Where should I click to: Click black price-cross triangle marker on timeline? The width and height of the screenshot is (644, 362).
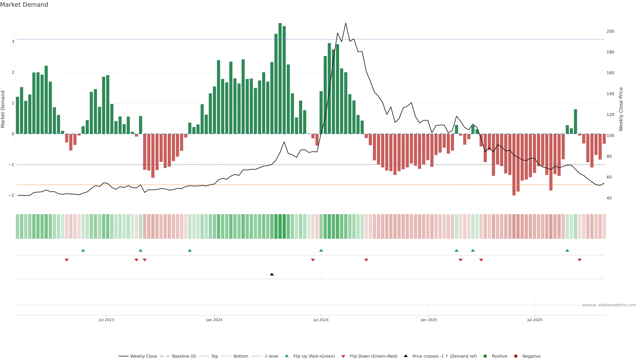(272, 274)
